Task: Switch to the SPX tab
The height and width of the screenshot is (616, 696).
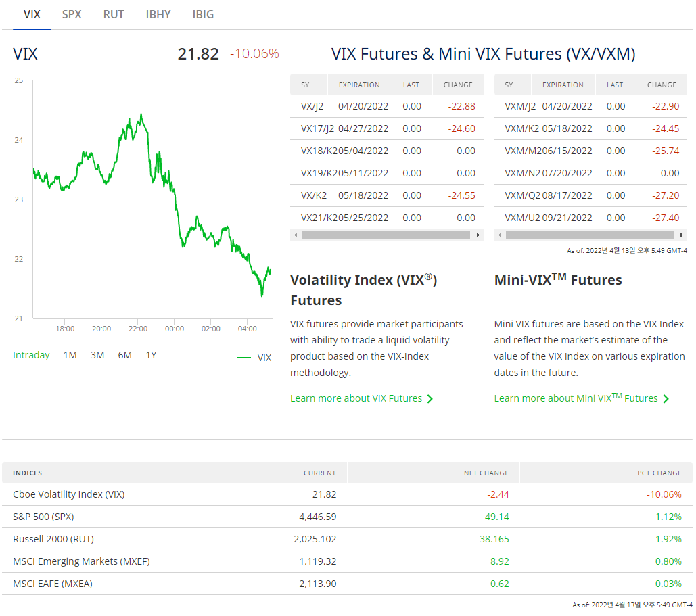Action: click(x=72, y=15)
